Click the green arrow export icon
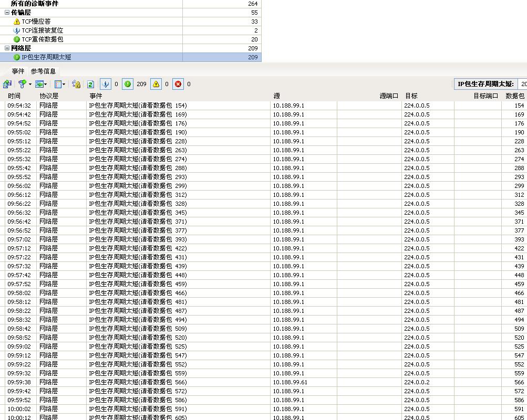Image resolution: width=527 pixels, height=420 pixels. (x=39, y=84)
